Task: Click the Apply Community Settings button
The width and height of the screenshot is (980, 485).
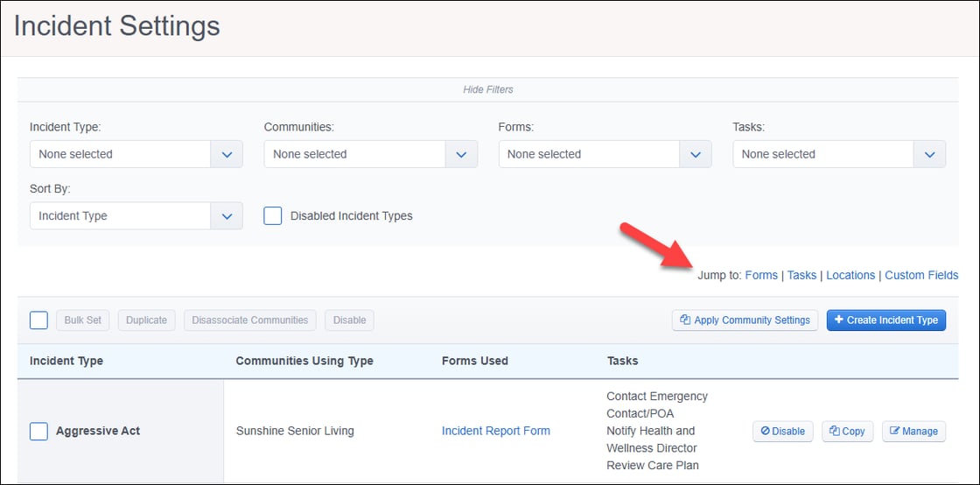Action: click(x=745, y=320)
